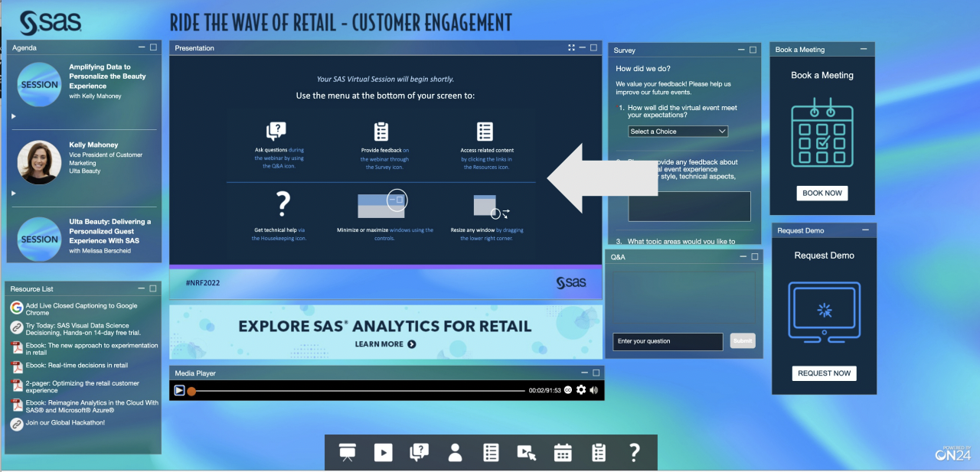Click the #NRF2022 hashtag text
Screen dimensions: 980x472
tap(203, 283)
